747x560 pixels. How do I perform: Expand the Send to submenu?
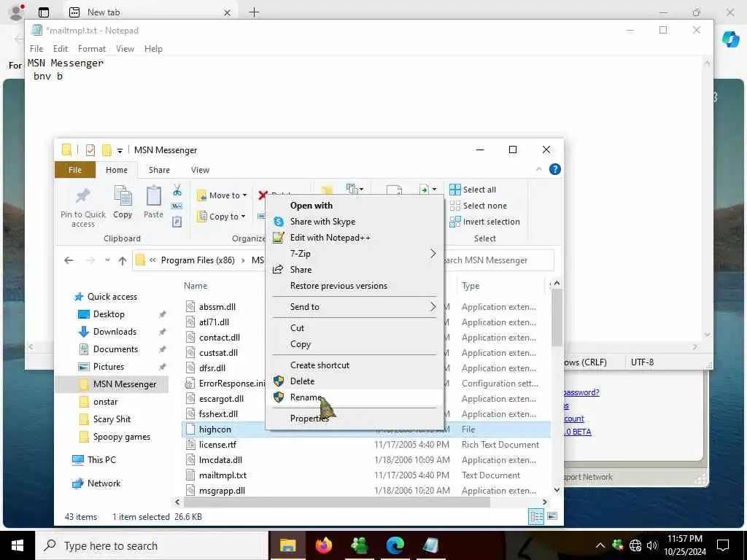(x=354, y=307)
